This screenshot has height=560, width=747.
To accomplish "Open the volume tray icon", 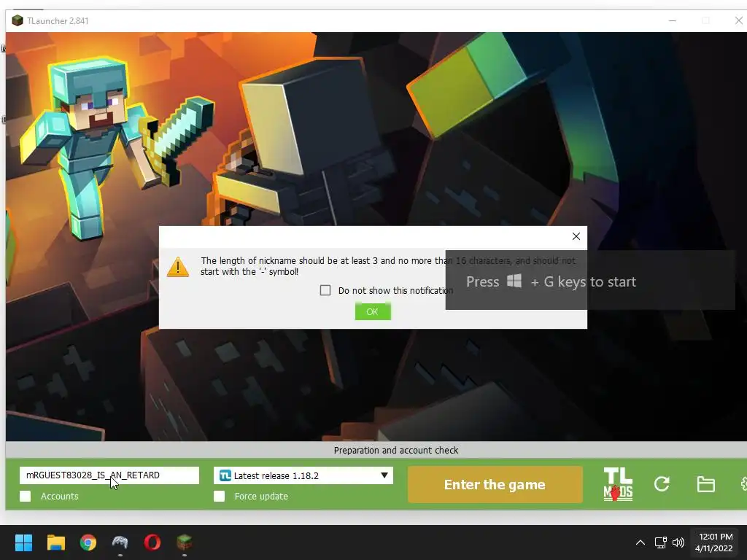I will point(678,542).
